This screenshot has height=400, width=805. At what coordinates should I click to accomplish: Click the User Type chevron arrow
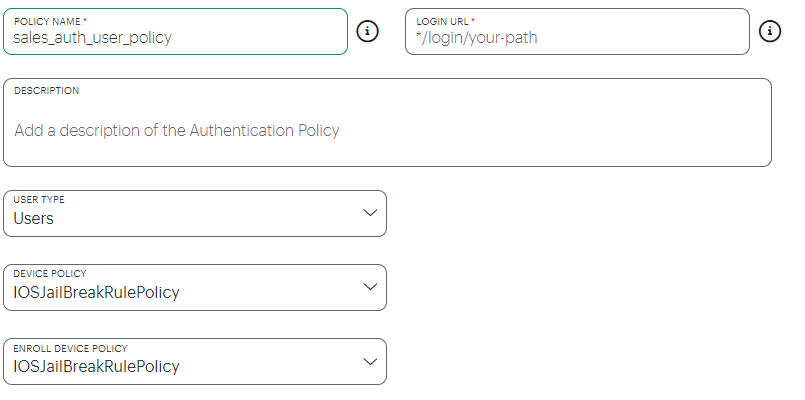(370, 213)
